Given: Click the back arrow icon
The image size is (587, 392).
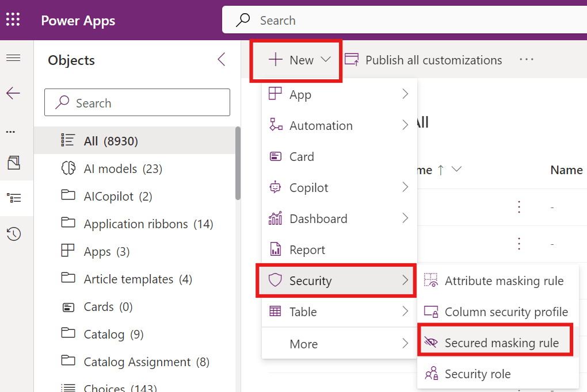Looking at the screenshot, I should point(13,93).
